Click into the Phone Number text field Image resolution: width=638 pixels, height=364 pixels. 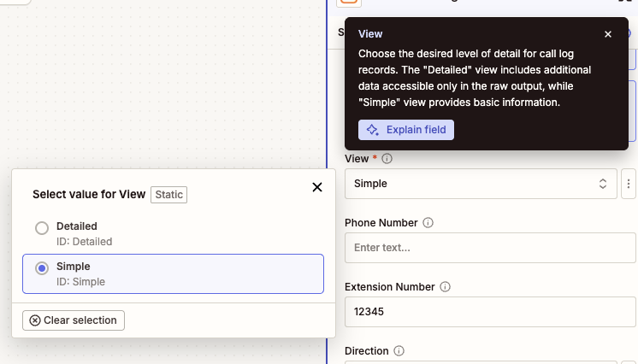[490, 248]
